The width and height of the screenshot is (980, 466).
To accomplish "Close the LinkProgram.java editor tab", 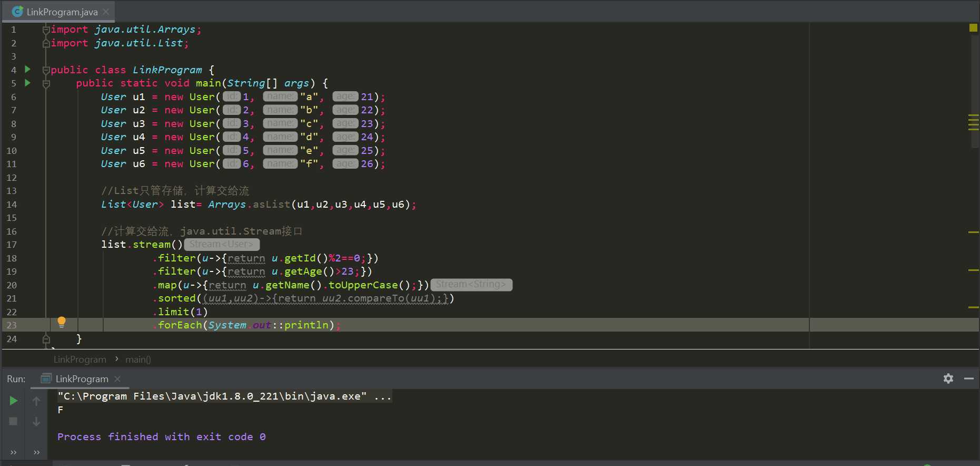I will (106, 12).
